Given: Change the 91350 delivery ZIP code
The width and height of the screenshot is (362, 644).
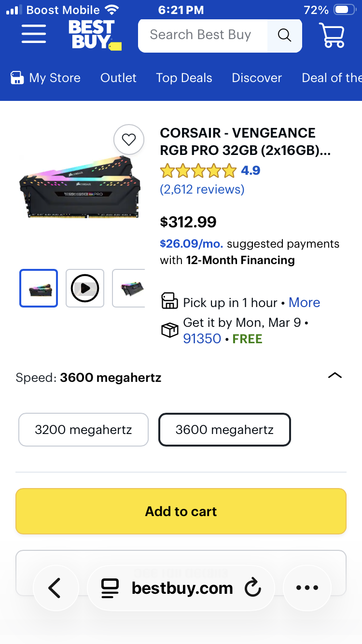Looking at the screenshot, I should pos(202,339).
